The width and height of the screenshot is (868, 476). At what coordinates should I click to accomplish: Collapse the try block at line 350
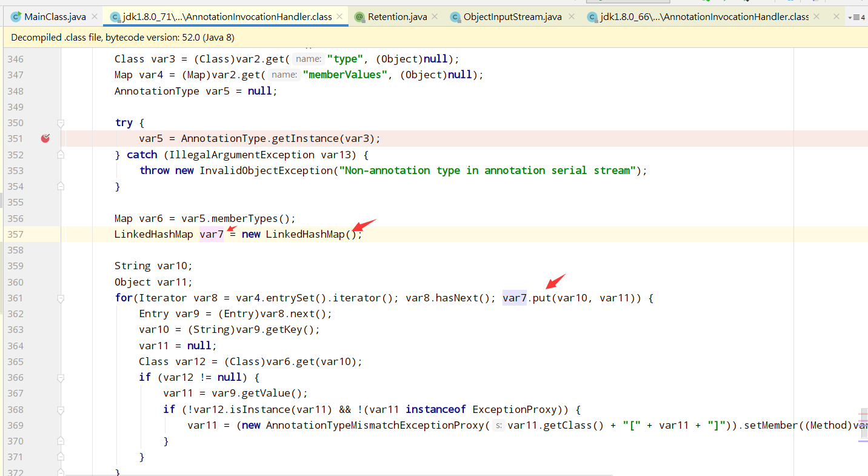click(61, 122)
